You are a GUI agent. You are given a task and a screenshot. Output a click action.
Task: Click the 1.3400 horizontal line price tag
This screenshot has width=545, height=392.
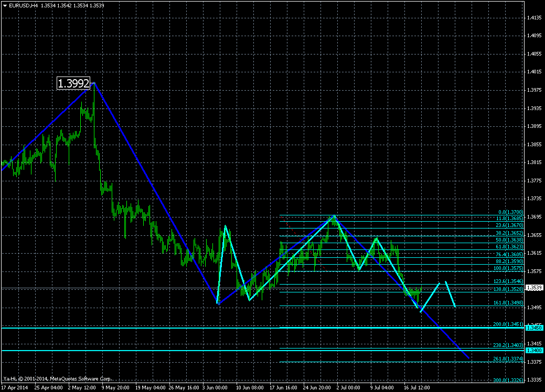click(534, 350)
